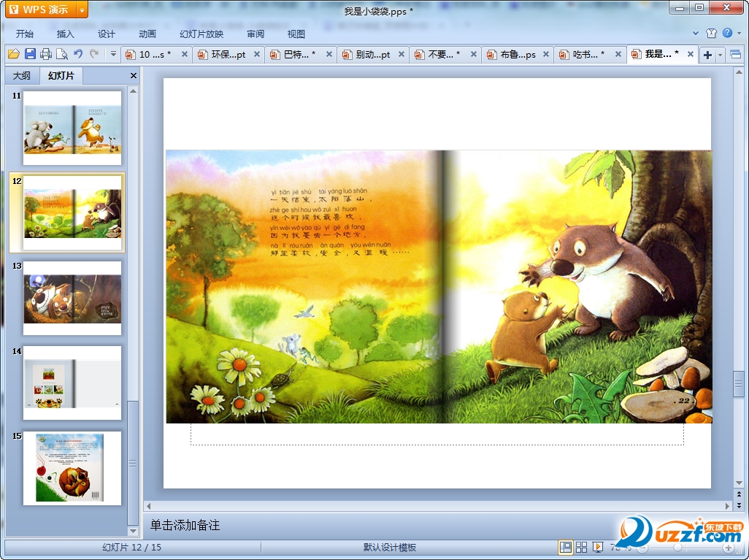Switch to Normal view icon in status bar

click(x=566, y=547)
